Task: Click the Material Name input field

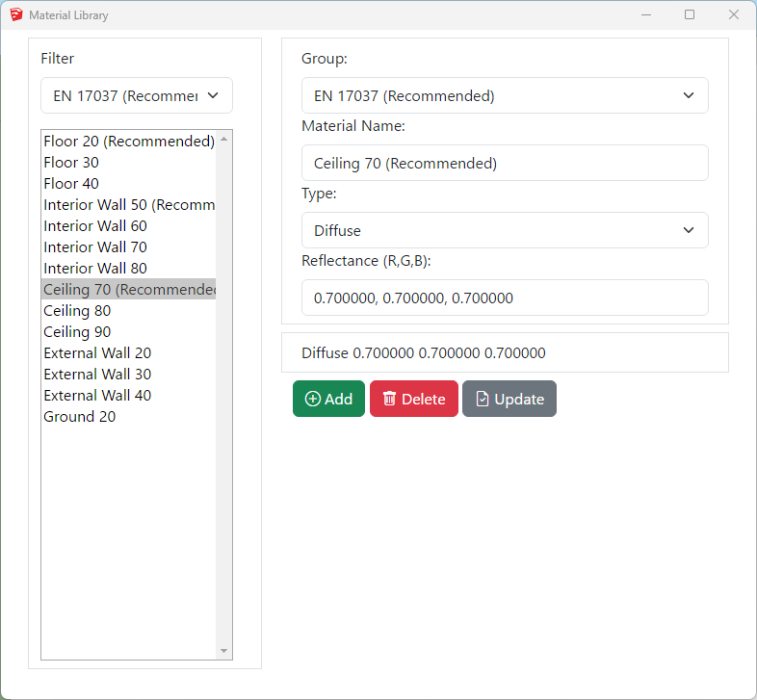Action: coord(505,164)
